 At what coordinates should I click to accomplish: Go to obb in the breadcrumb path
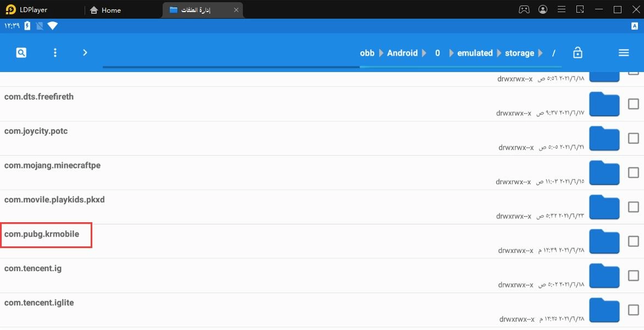click(x=367, y=53)
